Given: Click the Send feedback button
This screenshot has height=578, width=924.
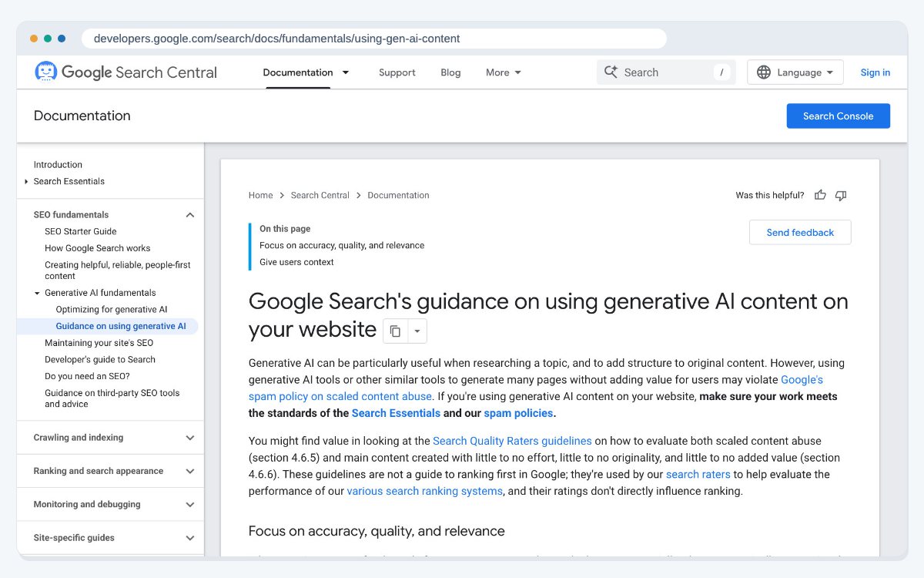Looking at the screenshot, I should [x=800, y=233].
